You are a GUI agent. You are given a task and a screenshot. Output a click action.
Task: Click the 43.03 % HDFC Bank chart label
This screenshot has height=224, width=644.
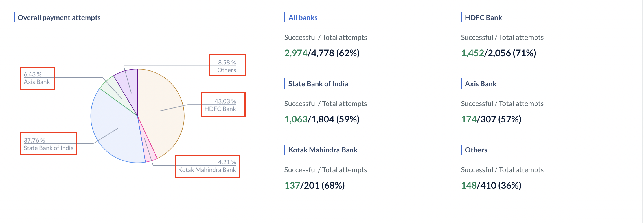click(220, 105)
